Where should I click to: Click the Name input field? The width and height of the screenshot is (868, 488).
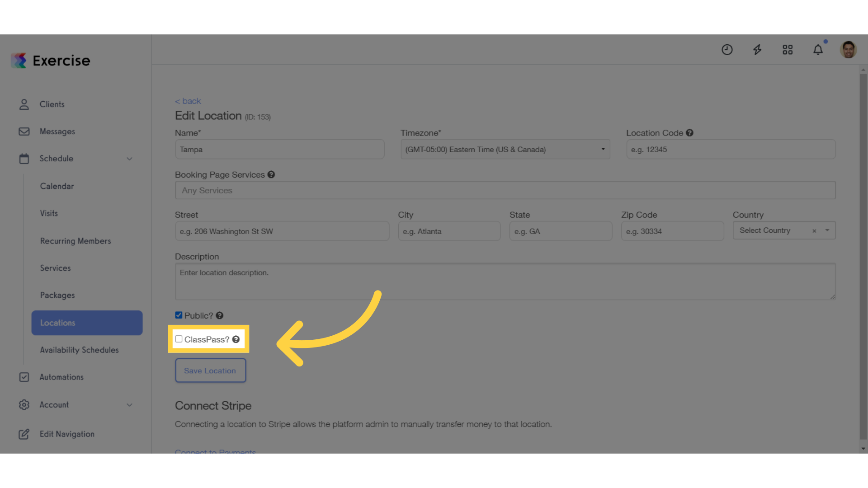click(x=279, y=149)
